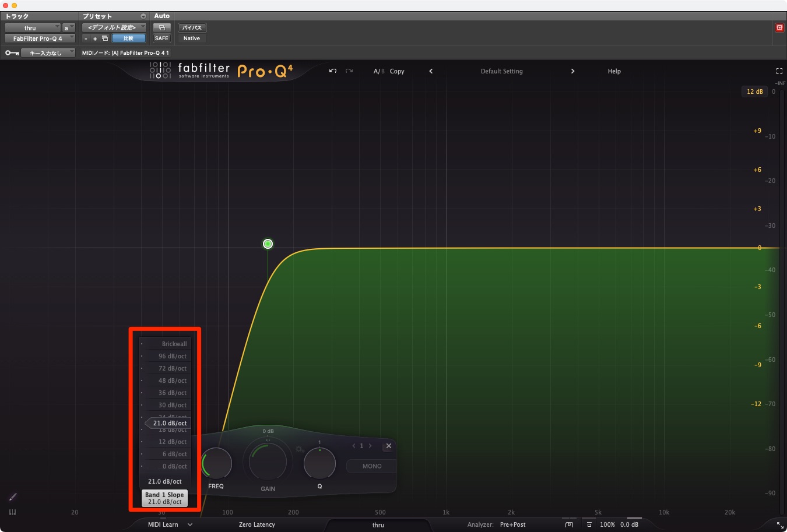Click the EQ sketch pencil icon
This screenshot has height=532, width=787.
coord(13,497)
